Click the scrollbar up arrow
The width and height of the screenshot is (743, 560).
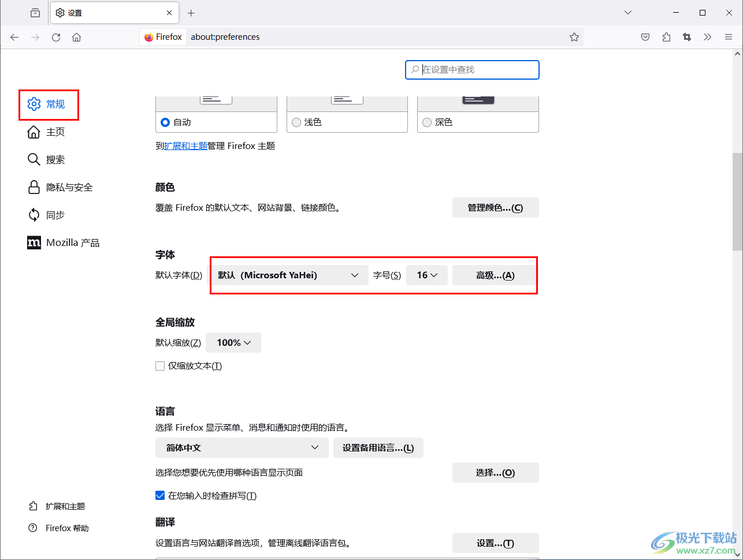coord(737,54)
